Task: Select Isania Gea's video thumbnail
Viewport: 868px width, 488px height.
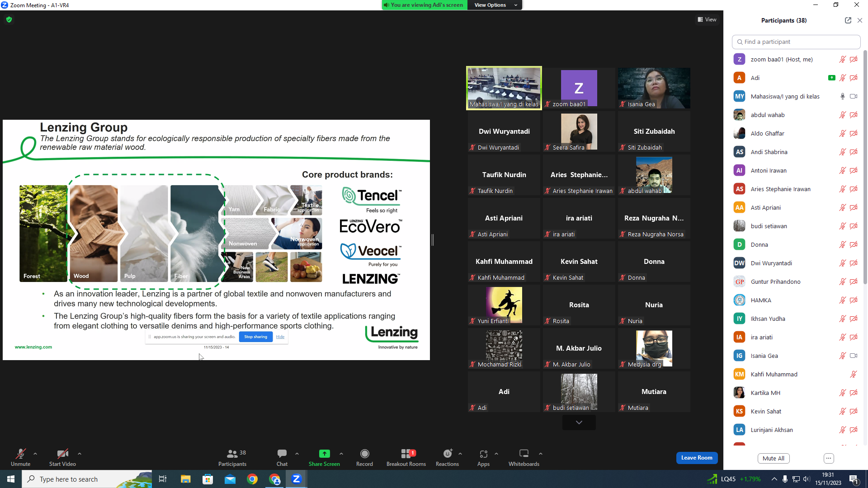Action: point(654,88)
